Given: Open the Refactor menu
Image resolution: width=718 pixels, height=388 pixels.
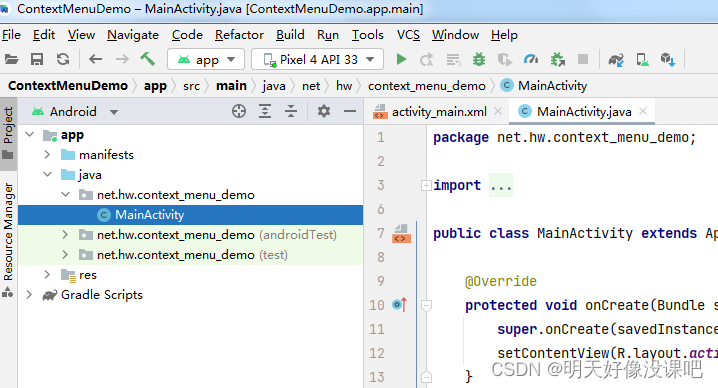Looking at the screenshot, I should [239, 35].
